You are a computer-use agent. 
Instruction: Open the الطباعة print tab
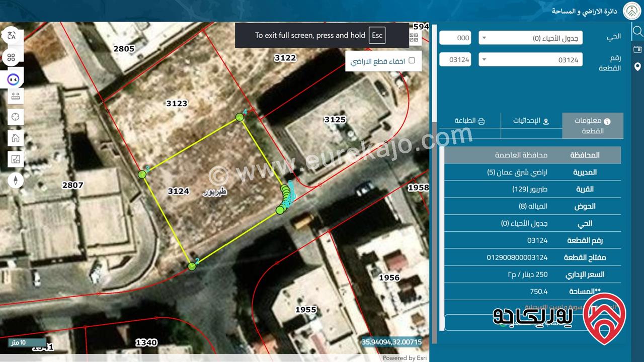coord(469,121)
